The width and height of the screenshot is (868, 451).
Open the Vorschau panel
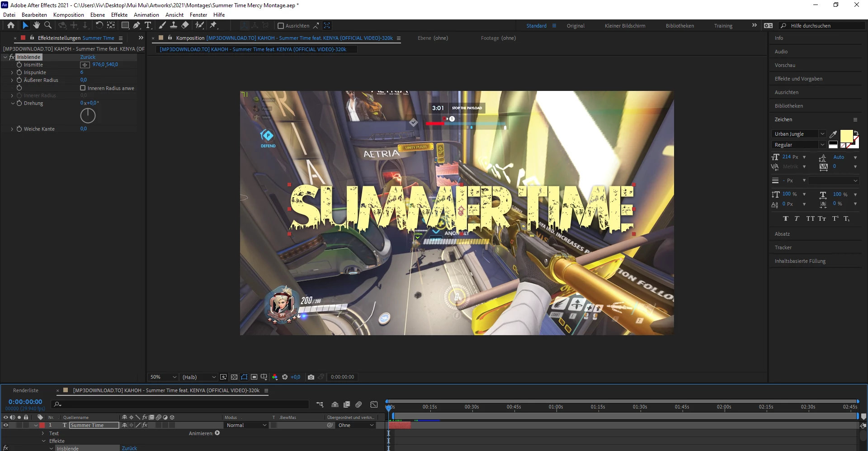pyautogui.click(x=785, y=65)
